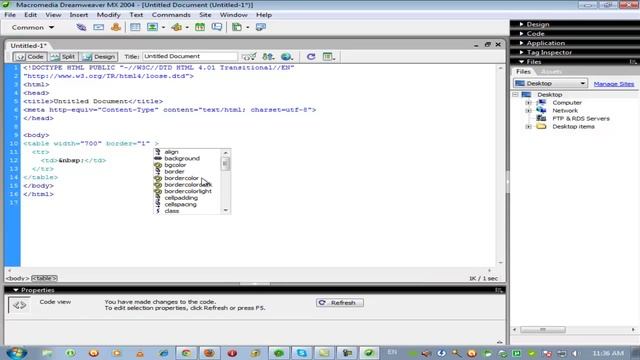640x360 pixels.
Task: Open Internet Explorer from the taskbar
Action: (x=163, y=353)
